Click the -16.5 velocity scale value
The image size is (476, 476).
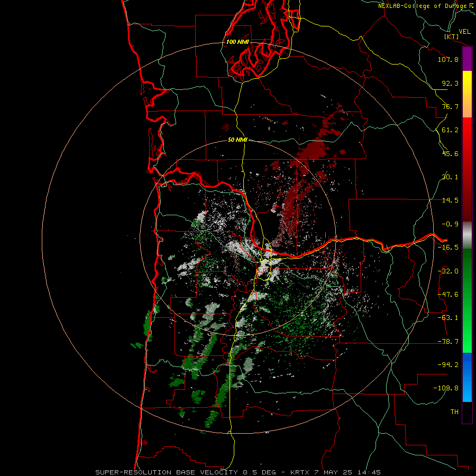(x=448, y=248)
